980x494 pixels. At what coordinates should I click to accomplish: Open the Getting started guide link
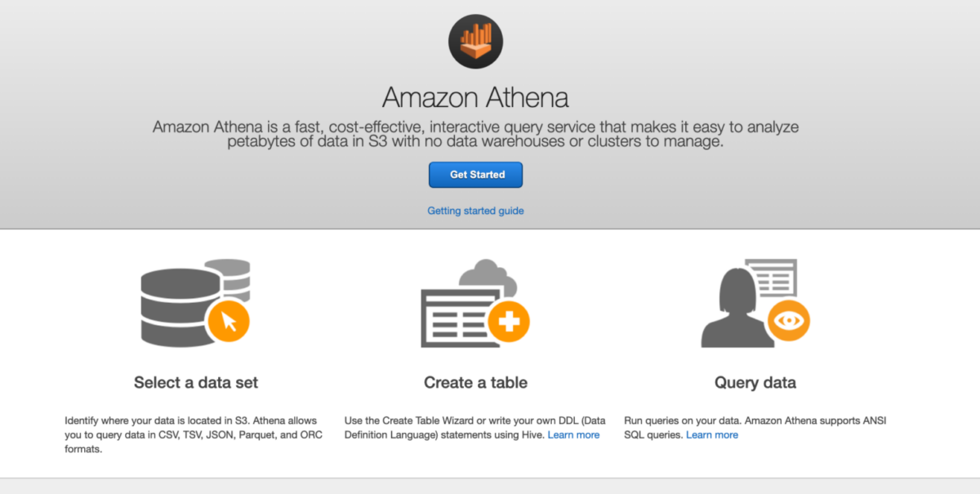(x=475, y=211)
